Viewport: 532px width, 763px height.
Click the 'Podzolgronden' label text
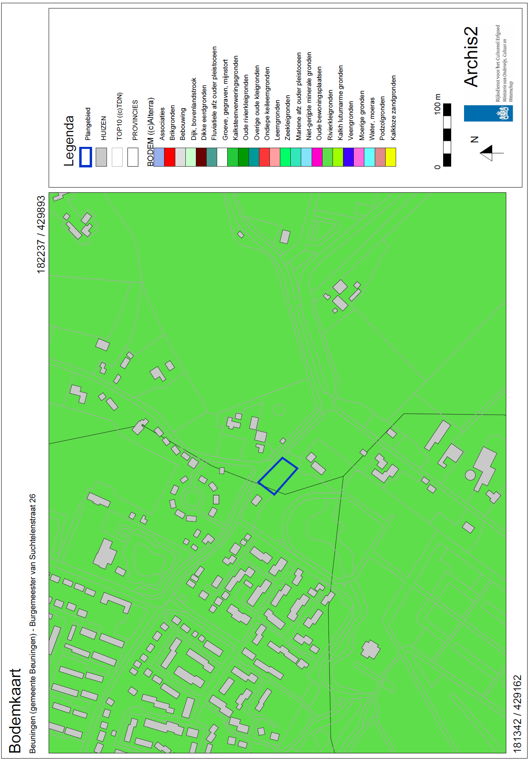(x=382, y=118)
